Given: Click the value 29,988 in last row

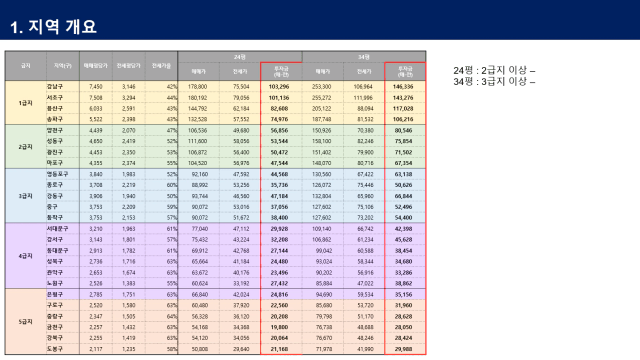Looking at the screenshot, I should pyautogui.click(x=403, y=349).
